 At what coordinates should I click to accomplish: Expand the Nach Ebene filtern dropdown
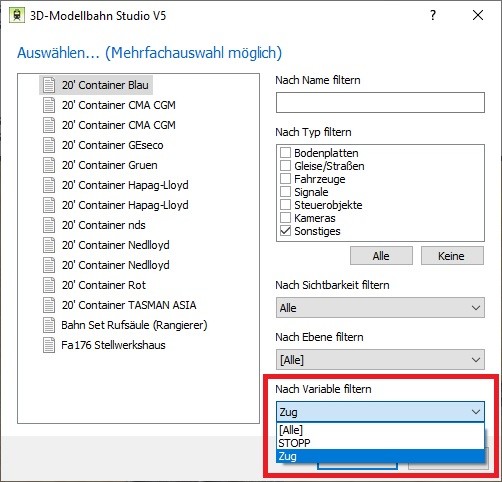[x=380, y=360]
